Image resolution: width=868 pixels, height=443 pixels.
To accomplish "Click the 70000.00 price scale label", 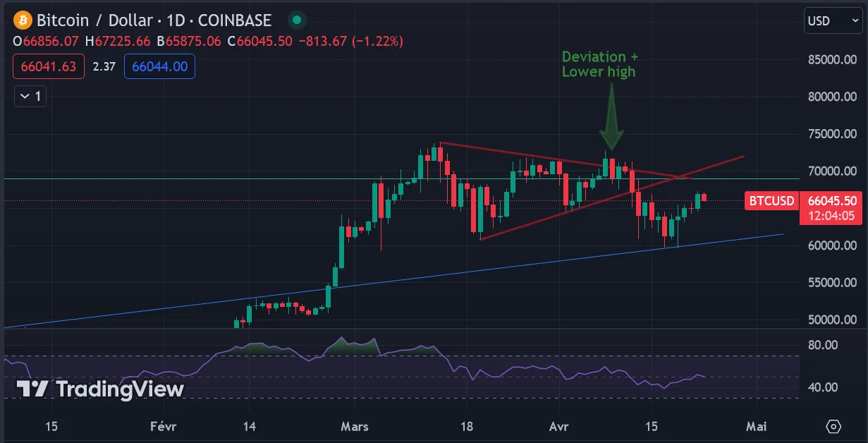I will coord(832,171).
